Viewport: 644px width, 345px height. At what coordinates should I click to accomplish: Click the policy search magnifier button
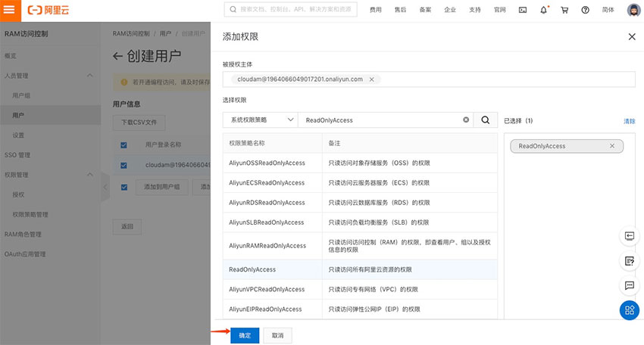[x=485, y=120]
